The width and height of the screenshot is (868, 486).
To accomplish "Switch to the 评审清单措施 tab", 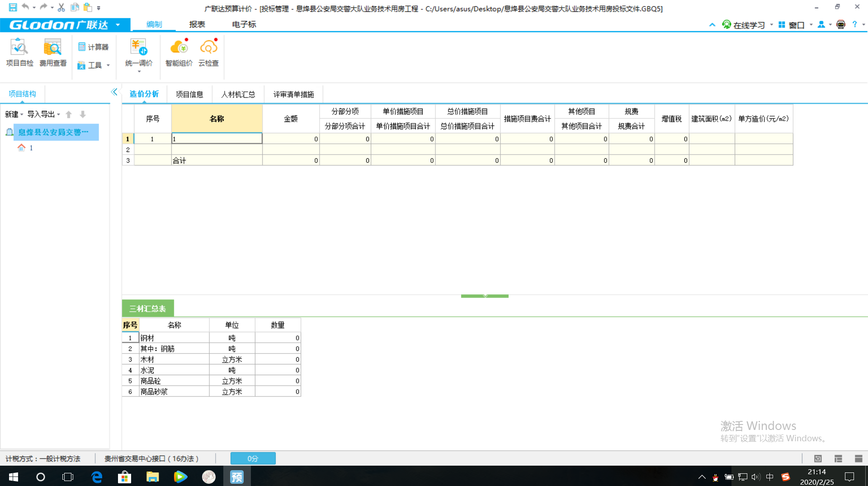I will point(294,94).
